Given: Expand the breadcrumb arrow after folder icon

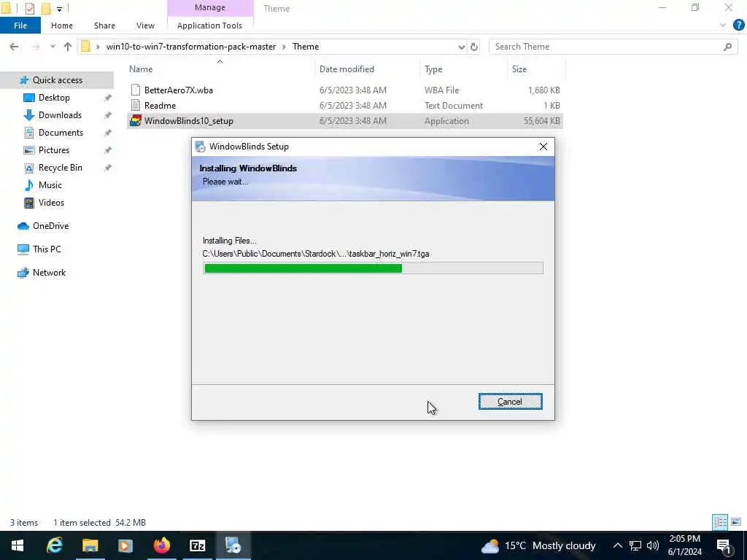Looking at the screenshot, I should click(x=98, y=47).
